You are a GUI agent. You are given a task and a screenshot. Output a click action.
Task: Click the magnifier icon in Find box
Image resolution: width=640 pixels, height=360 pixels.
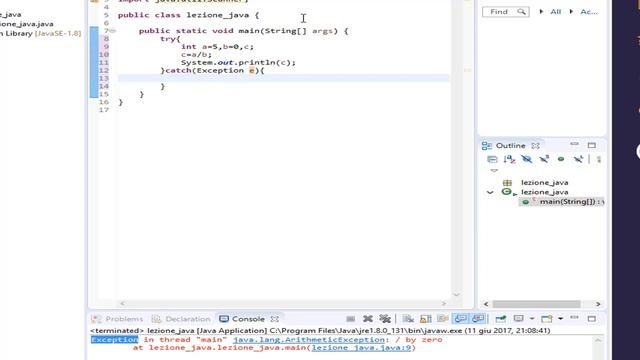click(x=522, y=12)
